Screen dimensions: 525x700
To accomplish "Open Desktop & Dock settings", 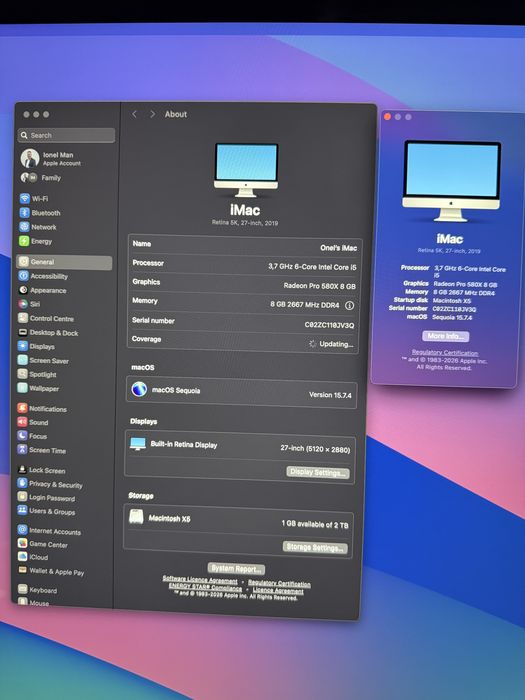I will point(49,333).
